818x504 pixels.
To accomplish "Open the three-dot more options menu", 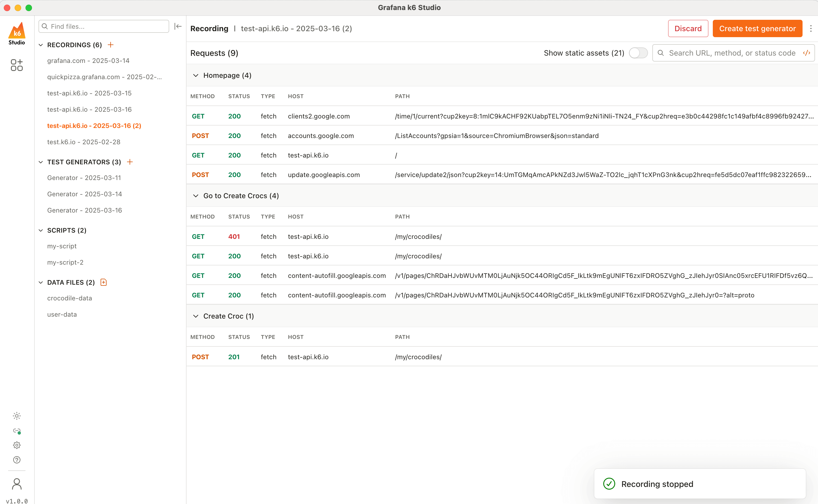I will pos(811,29).
